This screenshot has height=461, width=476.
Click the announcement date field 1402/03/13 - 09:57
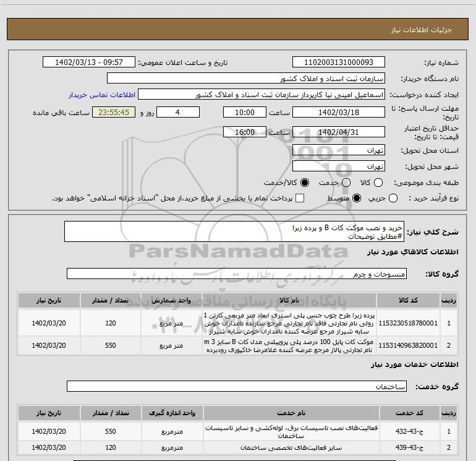coord(89,62)
